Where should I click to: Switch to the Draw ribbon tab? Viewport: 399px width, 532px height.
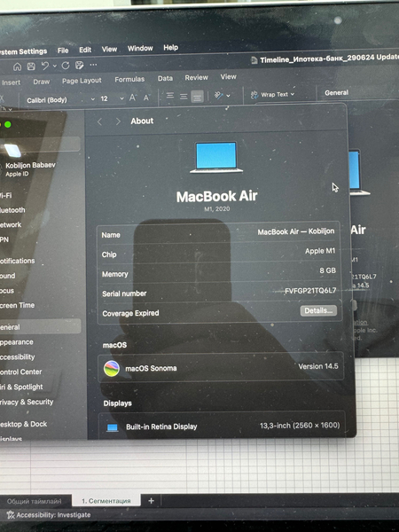[x=42, y=82]
